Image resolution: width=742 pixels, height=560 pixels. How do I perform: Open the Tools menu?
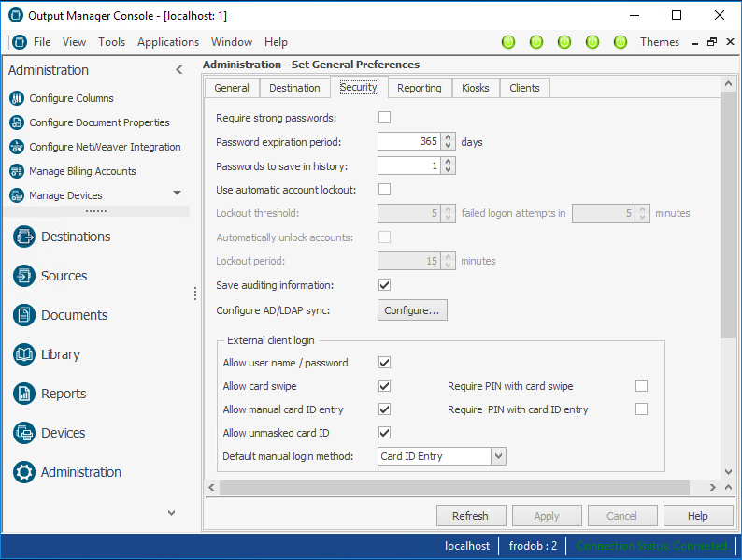[112, 42]
